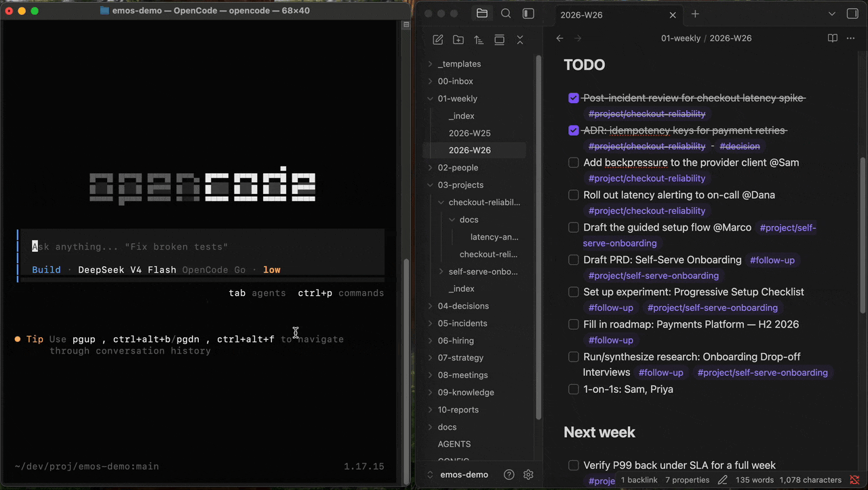The image size is (868, 490).
Task: Collapse all folders in file explorer
Action: point(520,40)
